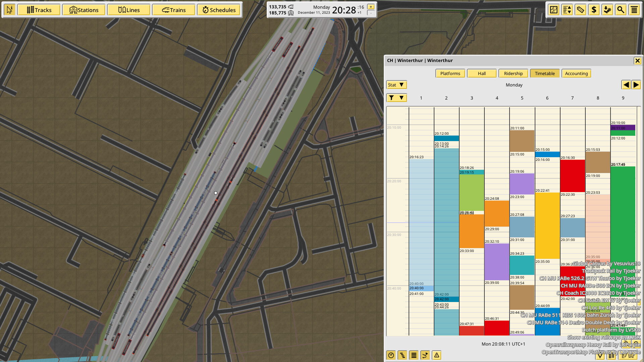644x362 pixels.
Task: Click the search magnifier icon
Action: coord(621,10)
